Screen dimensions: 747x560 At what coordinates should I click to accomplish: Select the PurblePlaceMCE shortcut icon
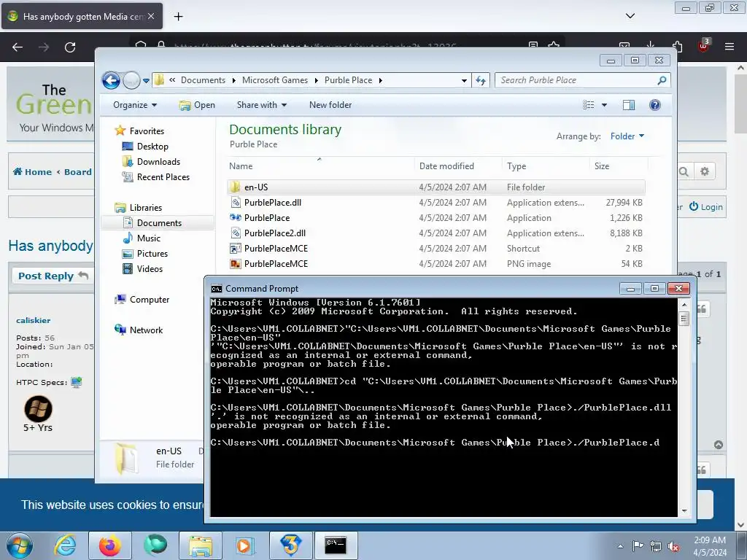point(236,248)
